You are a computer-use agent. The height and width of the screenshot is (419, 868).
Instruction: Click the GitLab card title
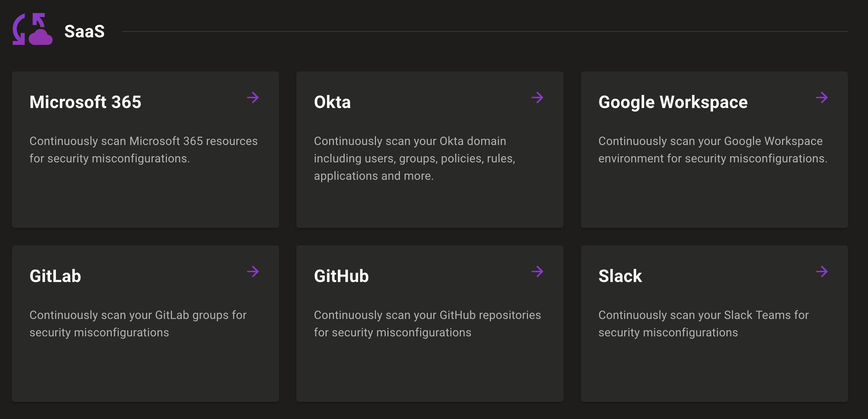coord(55,276)
